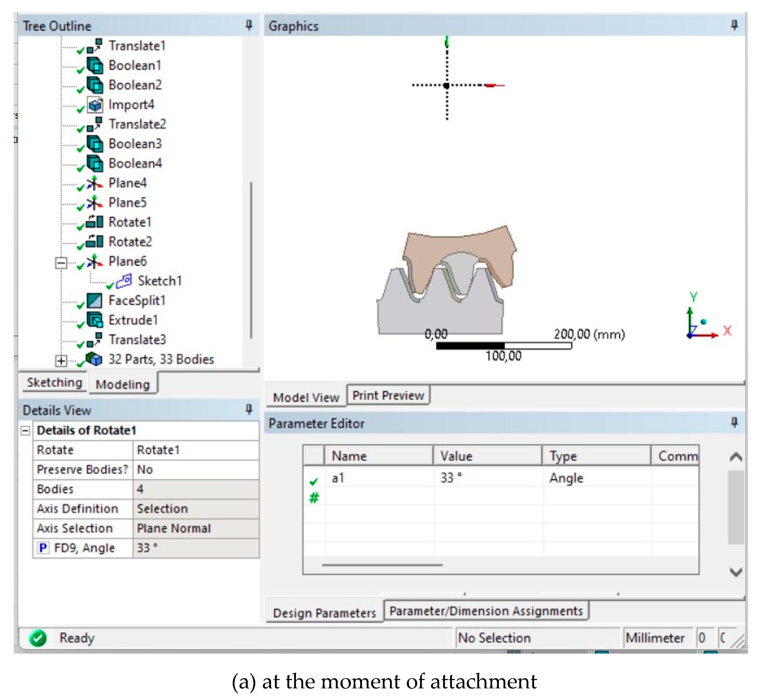The width and height of the screenshot is (759, 700).
Task: Pin the Tree Outline panel
Action: click(x=249, y=25)
